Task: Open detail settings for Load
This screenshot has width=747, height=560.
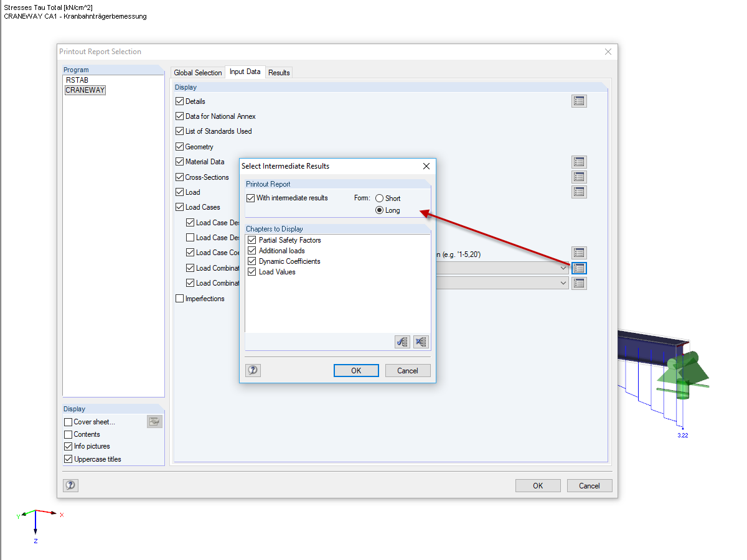Action: (x=578, y=192)
